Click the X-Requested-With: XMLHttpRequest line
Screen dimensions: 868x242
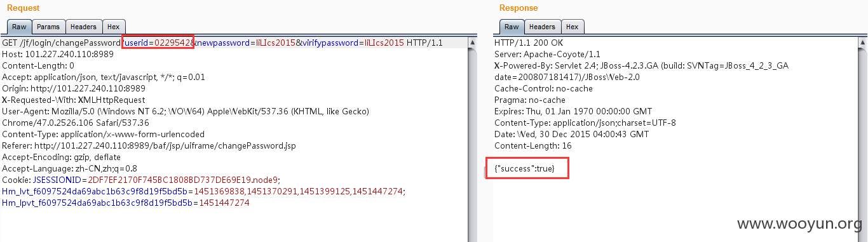74,100
